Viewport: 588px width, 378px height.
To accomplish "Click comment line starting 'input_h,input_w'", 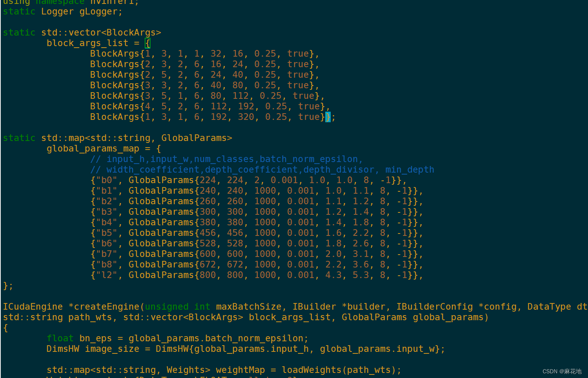I will (x=226, y=159).
